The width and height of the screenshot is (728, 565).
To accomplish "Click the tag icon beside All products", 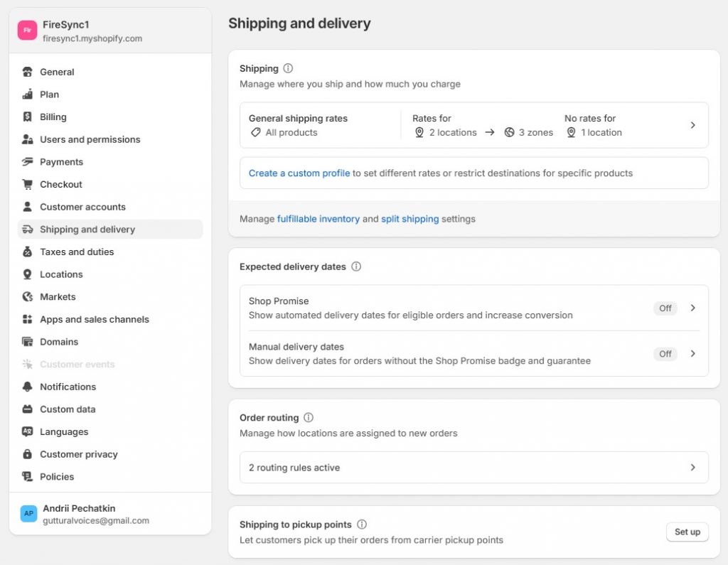I will tap(255, 132).
